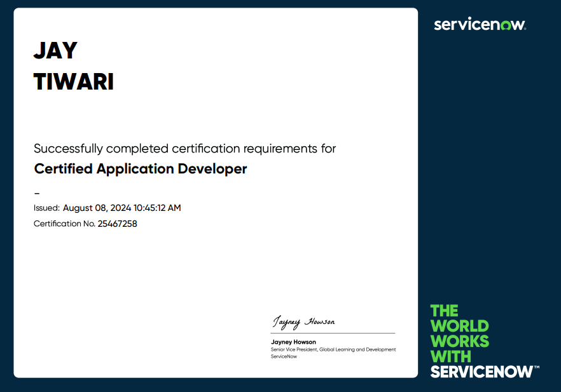Click the small "ServiceNow" text under the title
The height and width of the screenshot is (392, 561).
coord(284,356)
